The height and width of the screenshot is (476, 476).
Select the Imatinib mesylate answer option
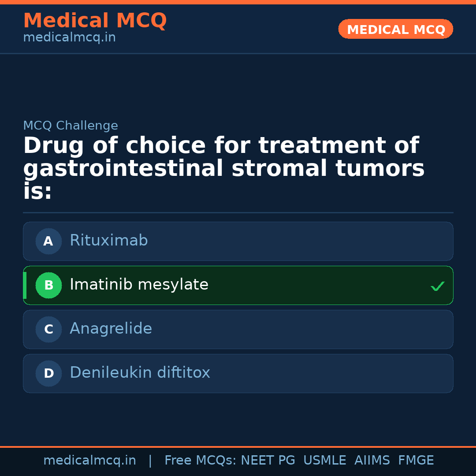(238, 285)
